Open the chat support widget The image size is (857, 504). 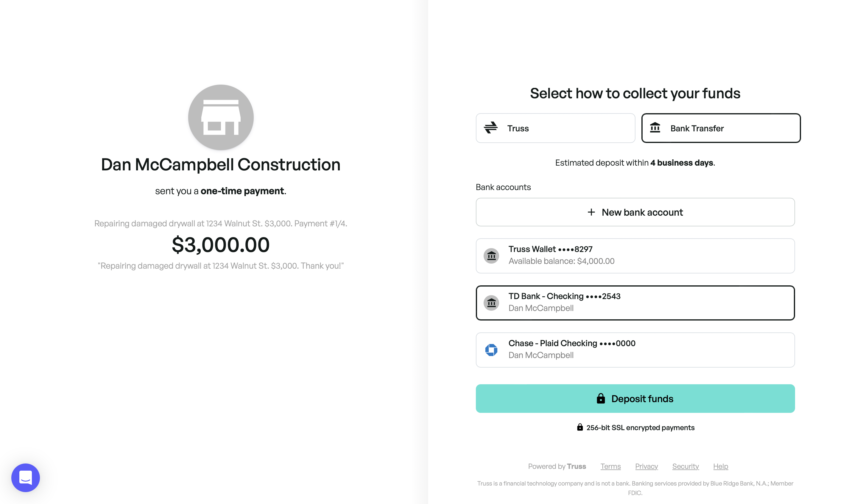point(26,477)
